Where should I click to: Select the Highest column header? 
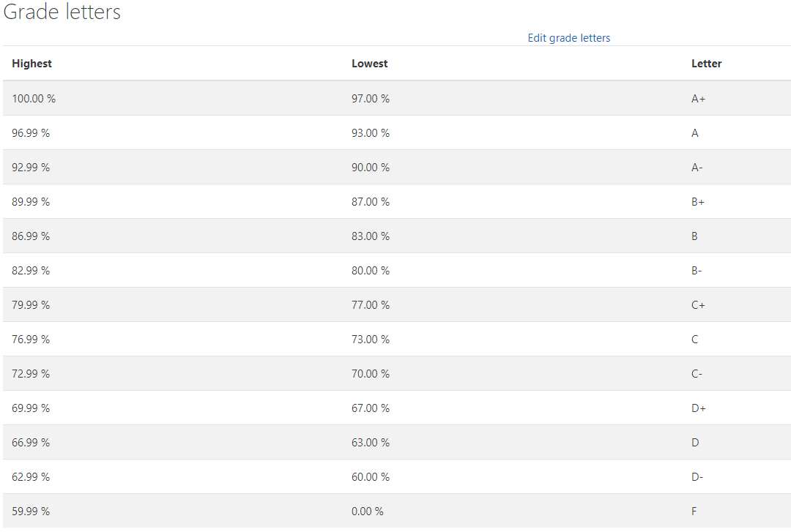click(x=31, y=64)
